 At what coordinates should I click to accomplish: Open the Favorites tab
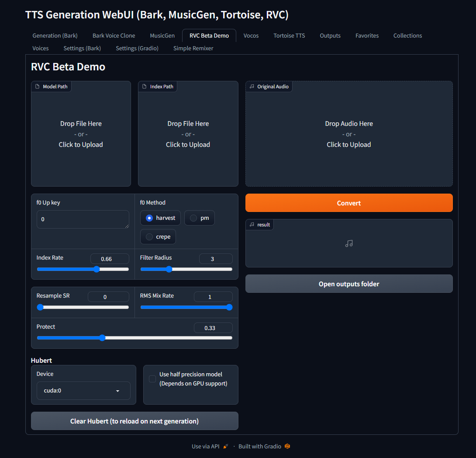tap(367, 35)
